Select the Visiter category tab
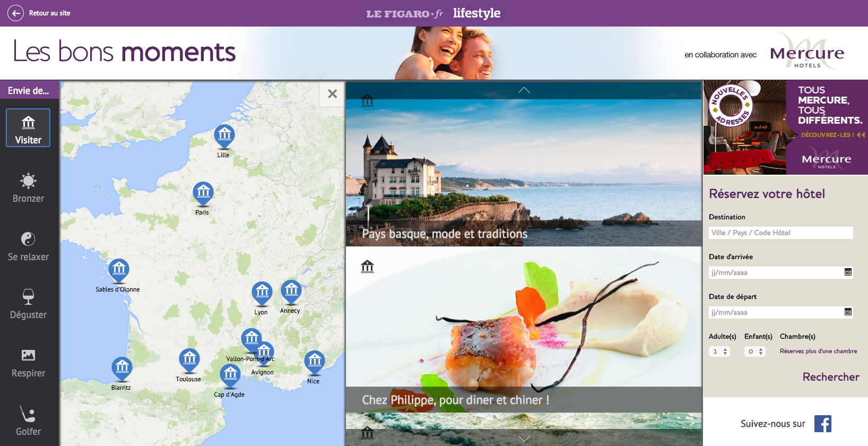The image size is (868, 446). tap(28, 128)
